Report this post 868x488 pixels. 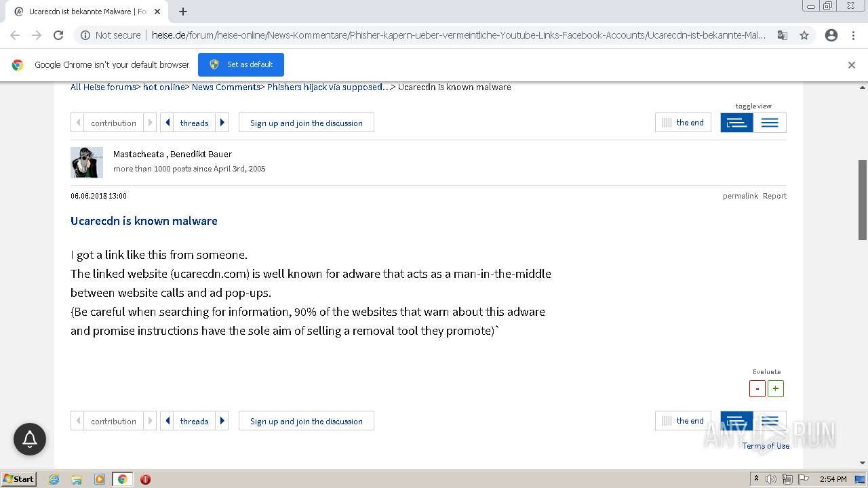[774, 196]
